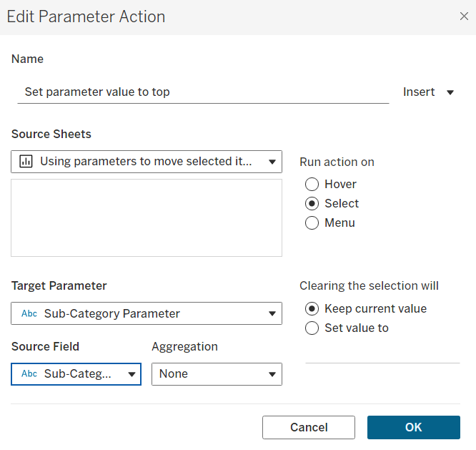This screenshot has width=476, height=450.
Task: Click the sheet icon in Source Sheets dropdown
Action: point(26,162)
